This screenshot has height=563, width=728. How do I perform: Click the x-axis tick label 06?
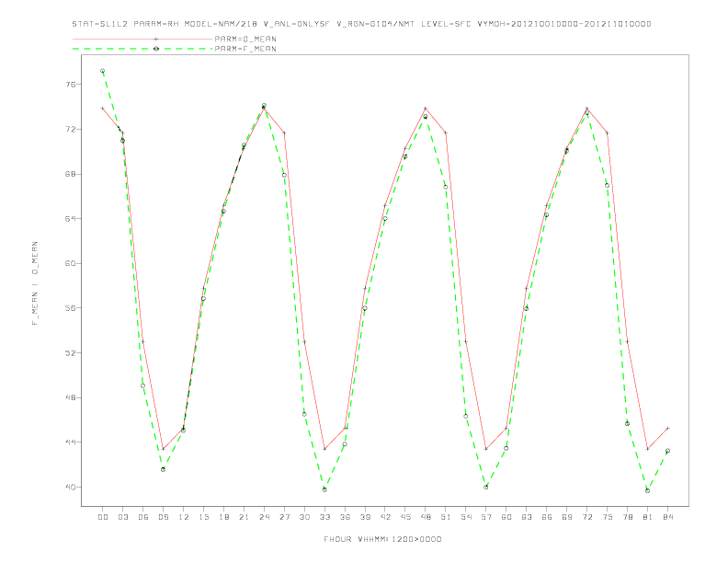pos(143,517)
